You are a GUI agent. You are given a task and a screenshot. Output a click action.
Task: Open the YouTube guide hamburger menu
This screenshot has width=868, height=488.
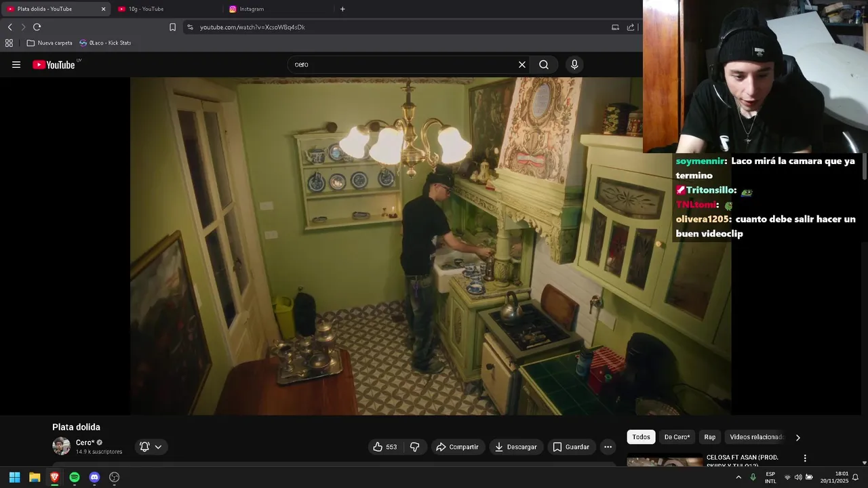point(16,64)
